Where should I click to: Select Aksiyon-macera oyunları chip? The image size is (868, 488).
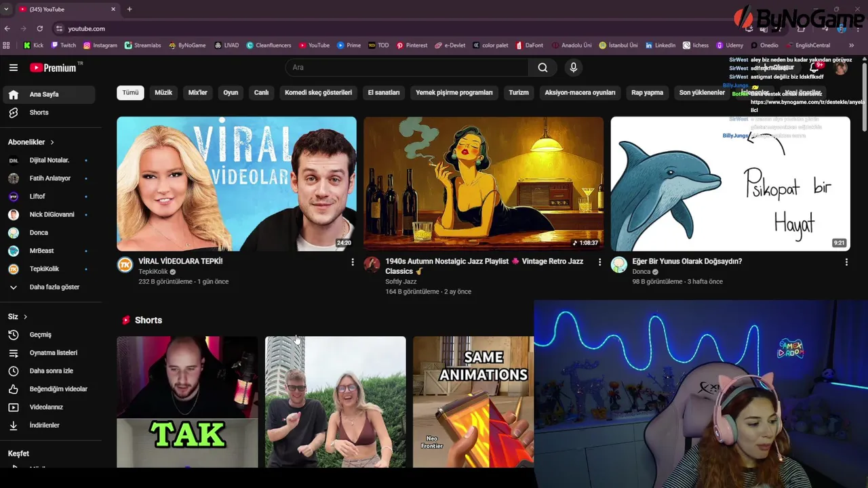coord(580,93)
